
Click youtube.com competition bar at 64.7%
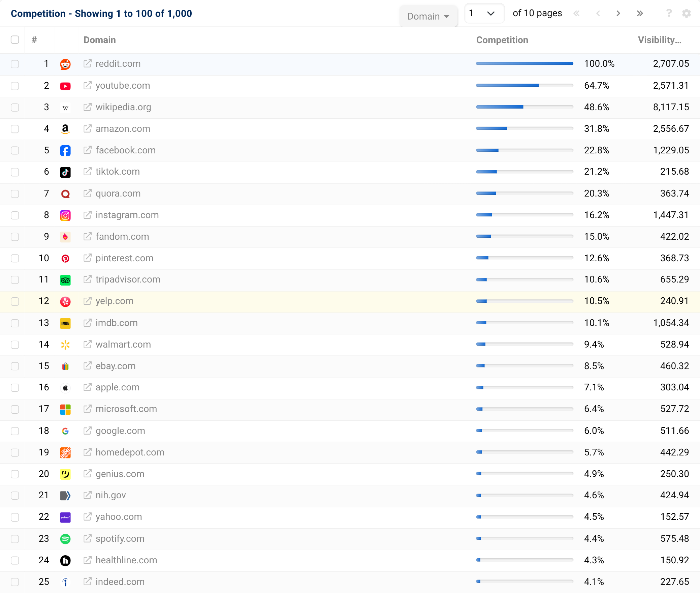pos(525,85)
